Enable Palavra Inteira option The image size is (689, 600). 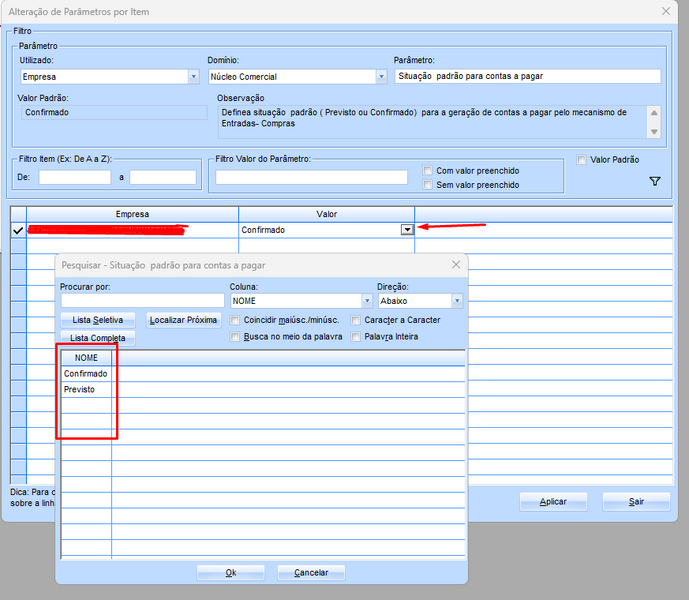(x=355, y=337)
